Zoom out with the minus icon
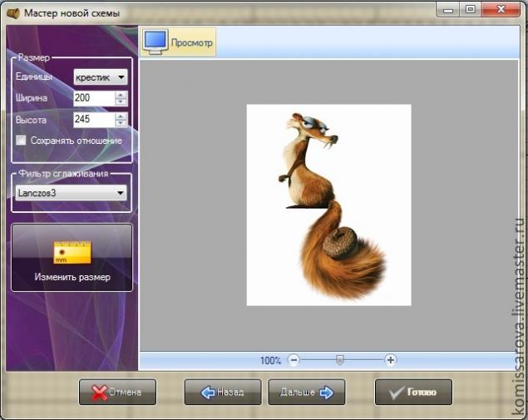This screenshot has width=528, height=420. (294, 360)
